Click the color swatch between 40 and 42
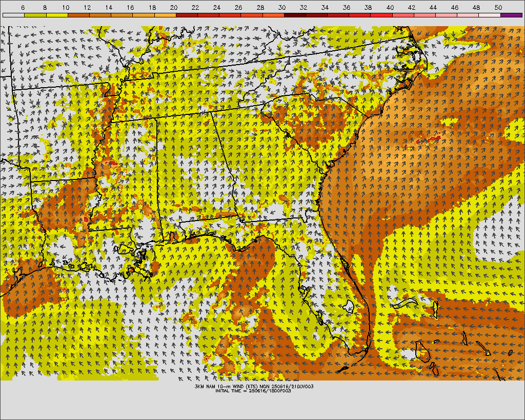Viewport: 525px width, 420px height. pyautogui.click(x=403, y=15)
